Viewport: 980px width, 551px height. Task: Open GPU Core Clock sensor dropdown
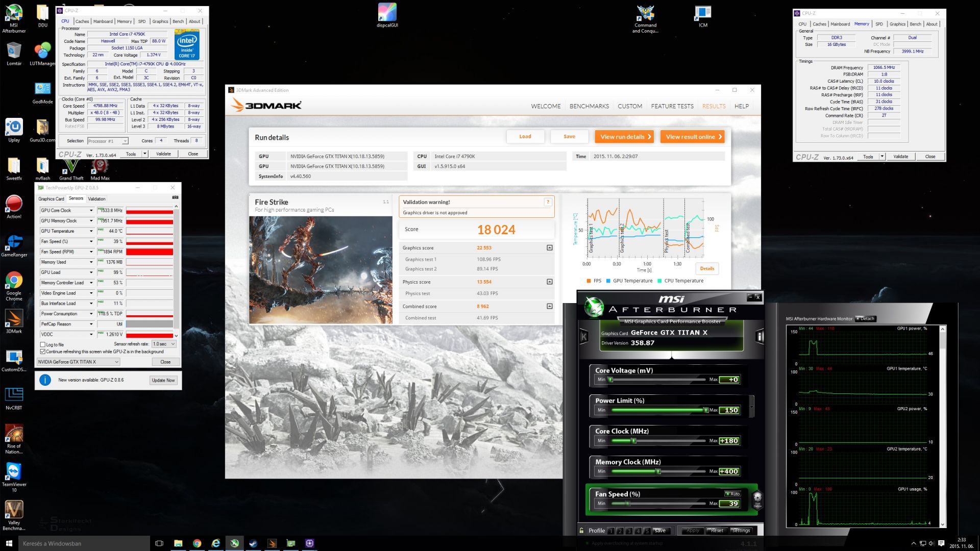coord(91,210)
